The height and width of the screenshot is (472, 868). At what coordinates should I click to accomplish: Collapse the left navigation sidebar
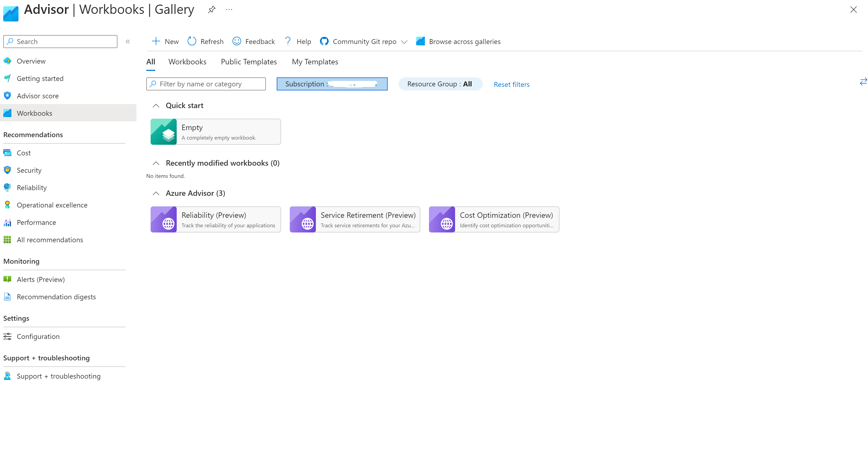pos(128,41)
